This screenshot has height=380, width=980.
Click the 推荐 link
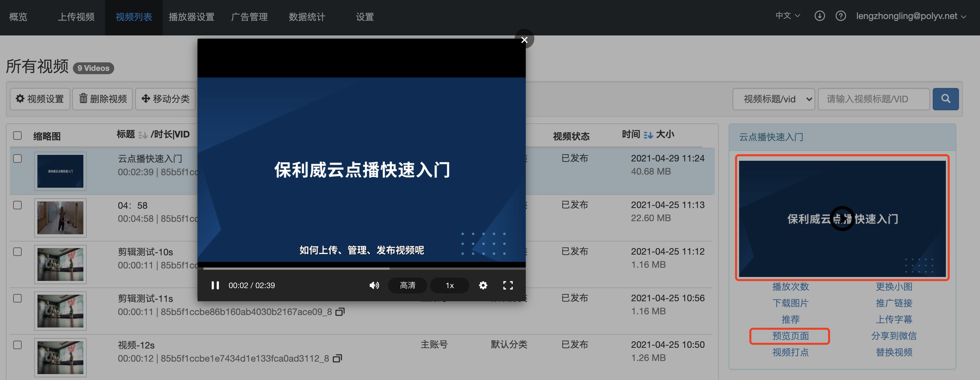(x=791, y=320)
